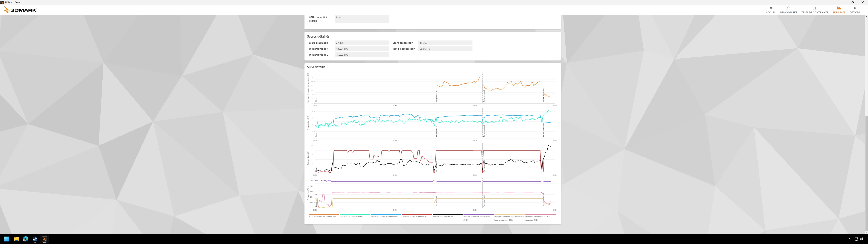868x244 pixels.
Task: Click the 3DMark logo
Action: point(20,10)
